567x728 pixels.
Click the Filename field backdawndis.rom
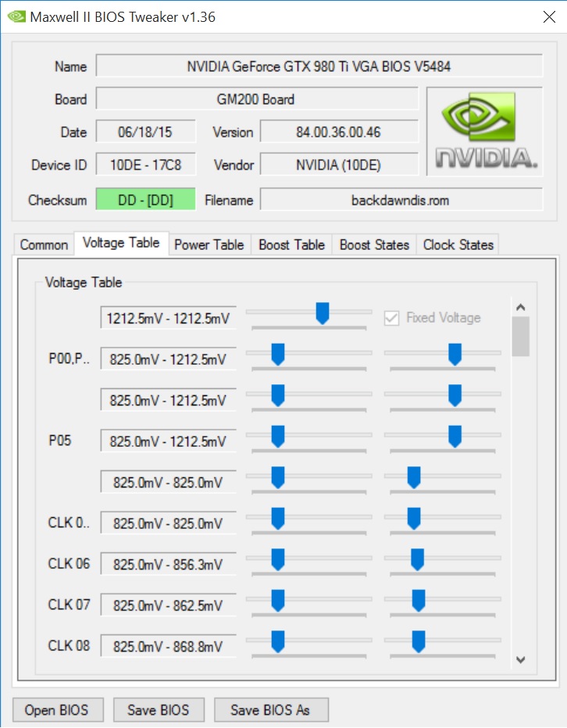pos(401,200)
